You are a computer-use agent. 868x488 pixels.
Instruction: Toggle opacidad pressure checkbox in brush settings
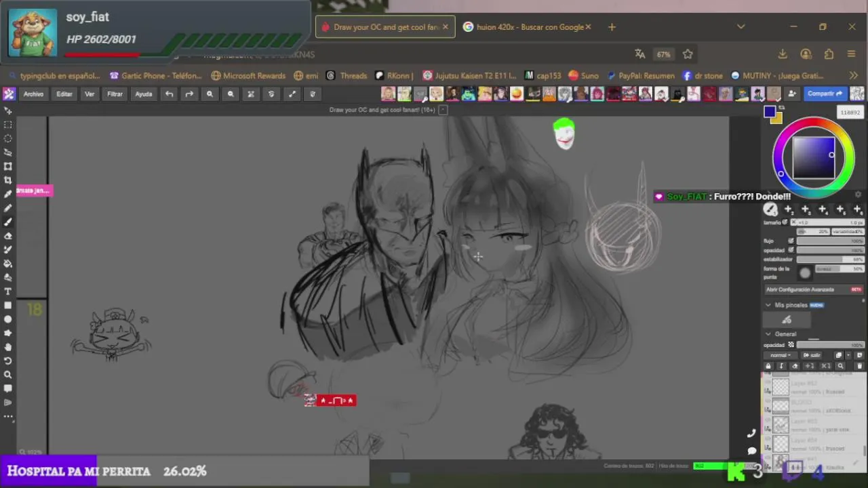point(791,250)
